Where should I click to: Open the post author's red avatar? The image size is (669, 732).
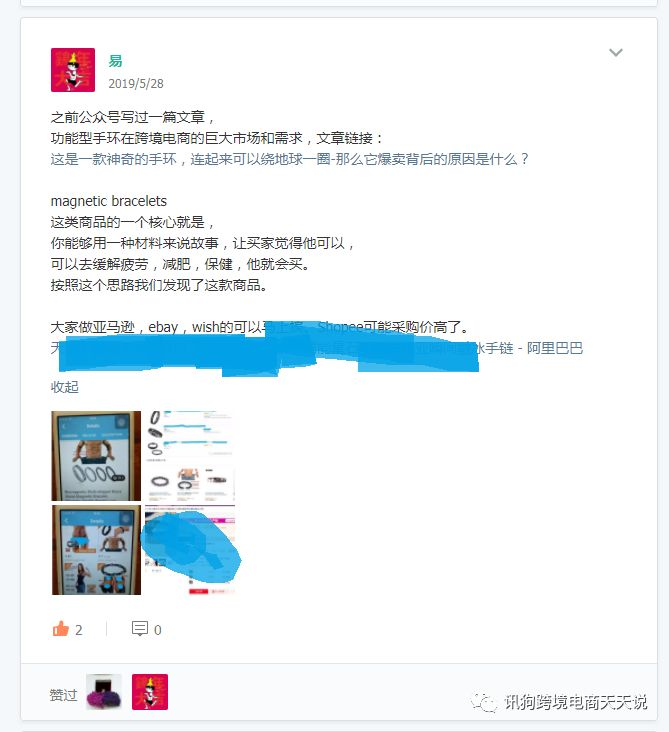click(x=73, y=70)
